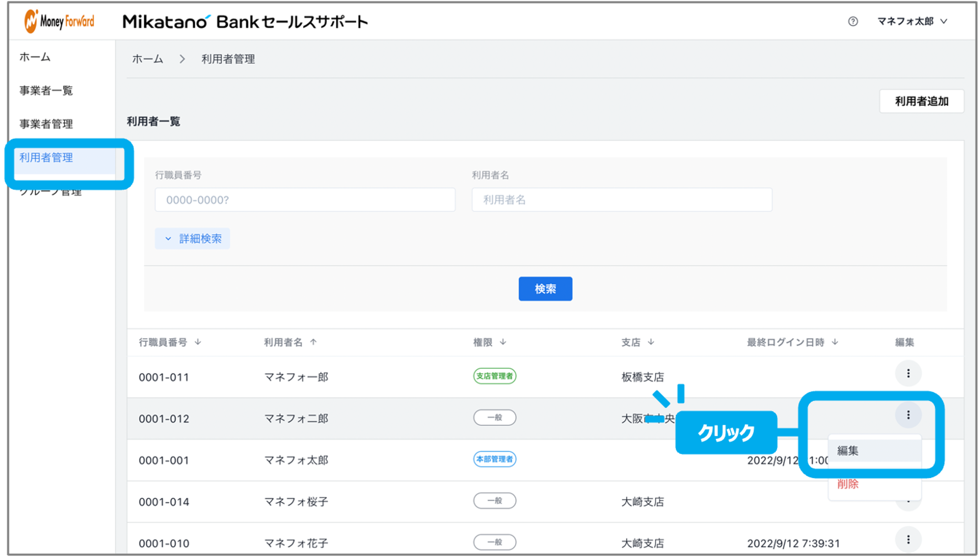Screen dimensions: 980x560
Task: Sort by 利用者名 up arrow icon
Action: [x=313, y=342]
